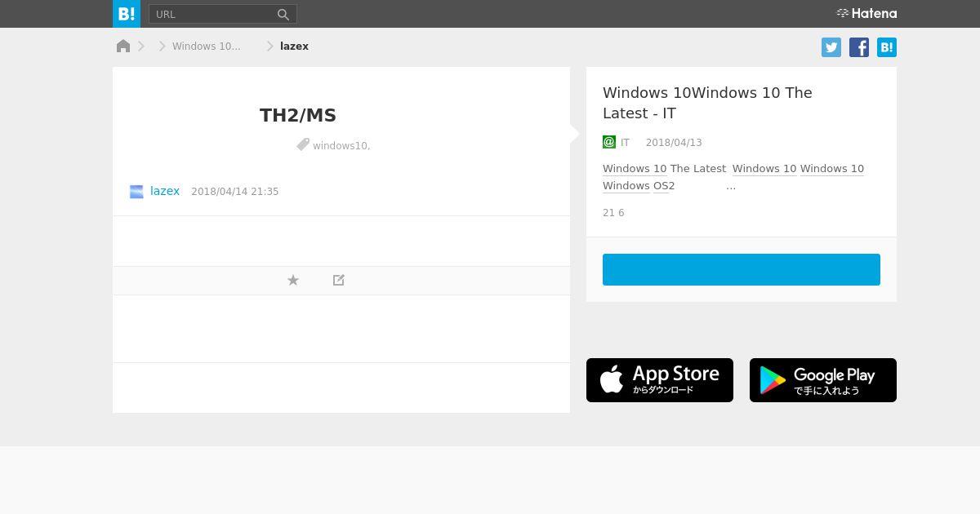Click the wide blue button

pyautogui.click(x=742, y=270)
